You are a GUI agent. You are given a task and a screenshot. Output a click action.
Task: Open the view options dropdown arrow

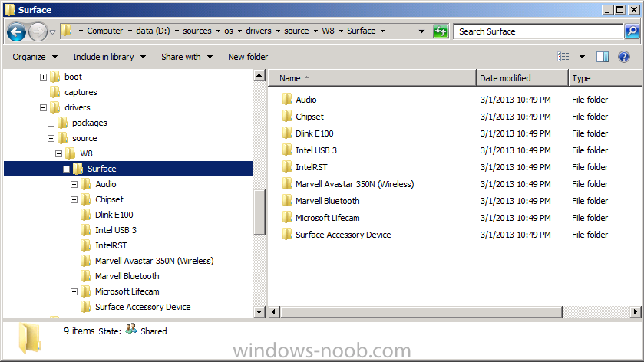(x=582, y=57)
